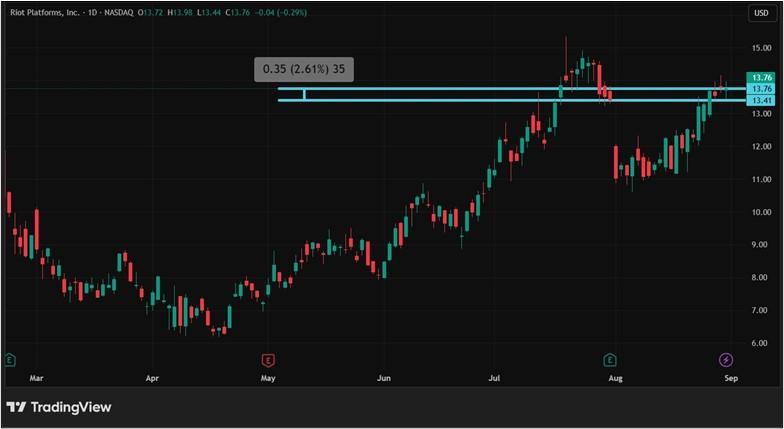Click the Apr label on time axis
This screenshot has width=784, height=429.
pos(152,379)
